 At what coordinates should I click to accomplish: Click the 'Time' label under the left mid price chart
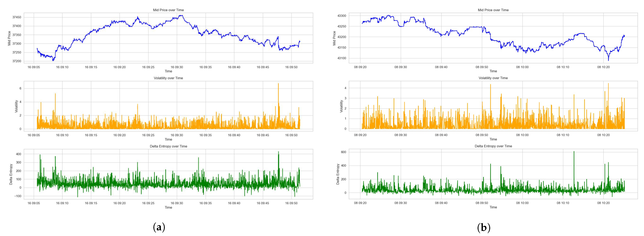pos(168,71)
